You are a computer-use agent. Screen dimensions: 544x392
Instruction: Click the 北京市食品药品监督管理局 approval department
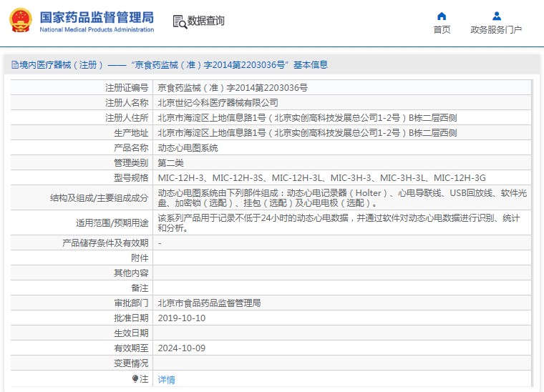click(x=209, y=303)
